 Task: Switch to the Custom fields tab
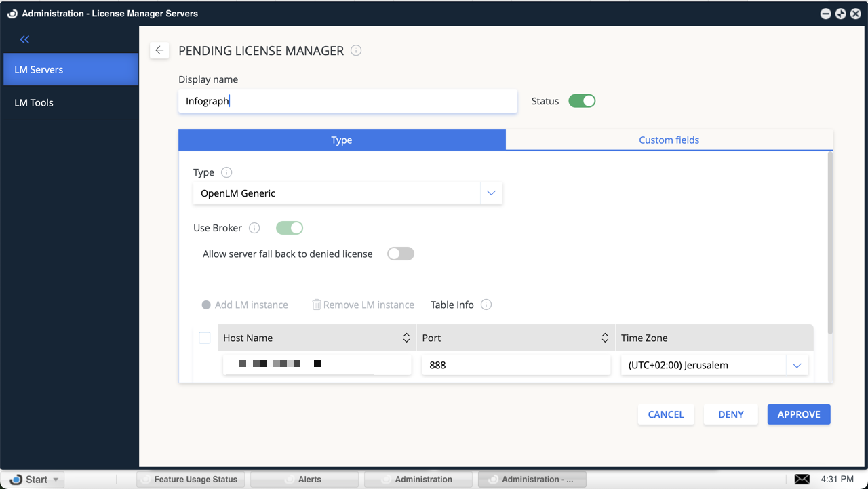point(669,140)
